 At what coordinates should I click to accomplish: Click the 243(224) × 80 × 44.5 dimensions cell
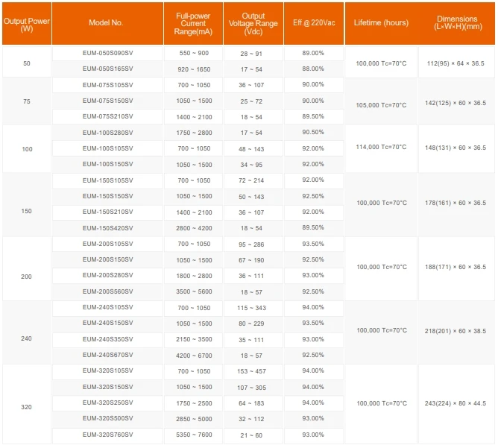coord(455,403)
